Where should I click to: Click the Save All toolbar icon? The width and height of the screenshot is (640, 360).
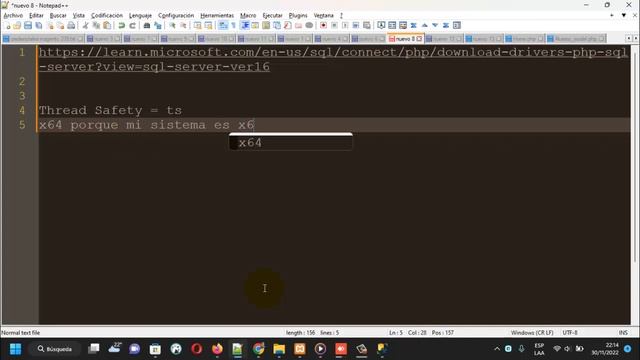click(39, 26)
